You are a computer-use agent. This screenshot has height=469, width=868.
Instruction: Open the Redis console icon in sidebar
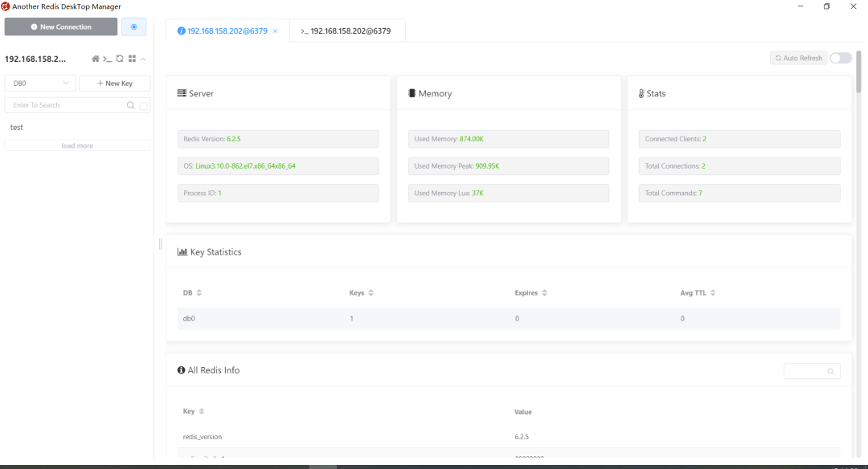[x=108, y=59]
